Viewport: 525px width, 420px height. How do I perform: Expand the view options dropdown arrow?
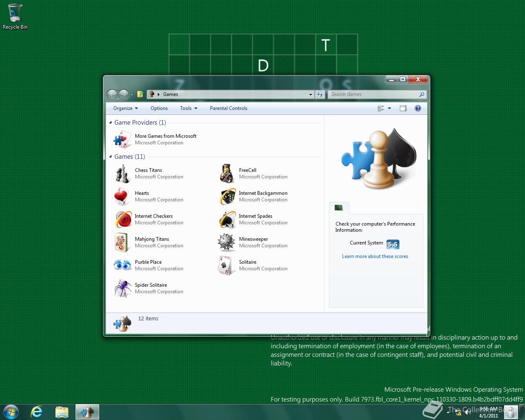coord(389,108)
